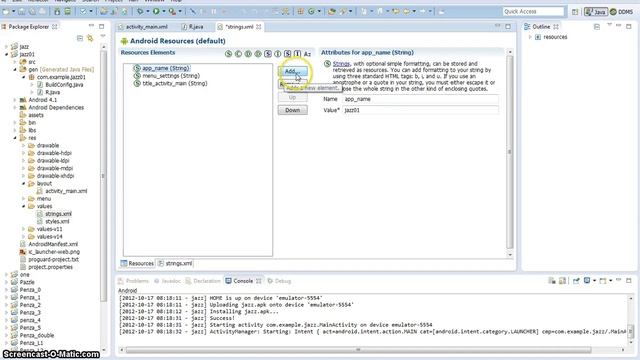Open the Declaration view tab

(x=203, y=281)
